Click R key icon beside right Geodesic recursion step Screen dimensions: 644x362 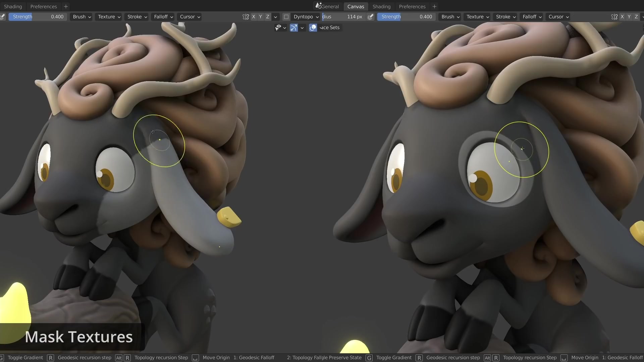[419, 358]
